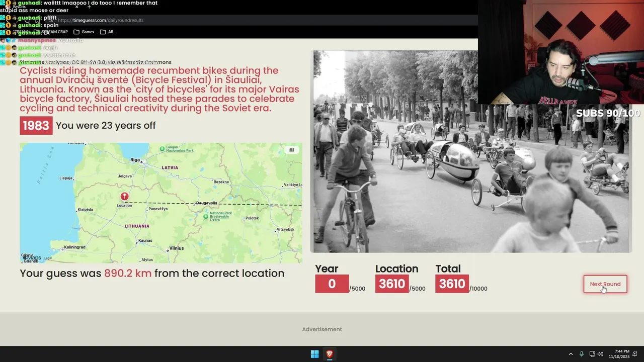Click the photo description paragraph about Šiauliai

159,89
